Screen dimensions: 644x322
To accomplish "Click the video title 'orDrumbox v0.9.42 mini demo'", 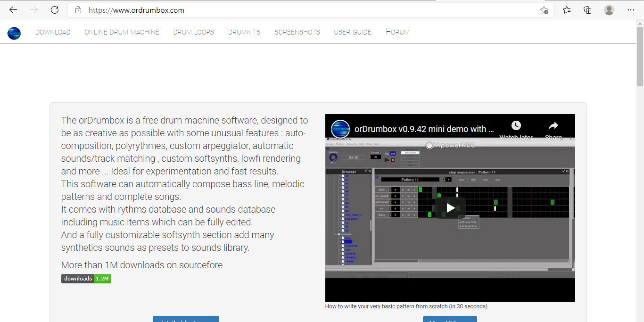I will coord(424,129).
